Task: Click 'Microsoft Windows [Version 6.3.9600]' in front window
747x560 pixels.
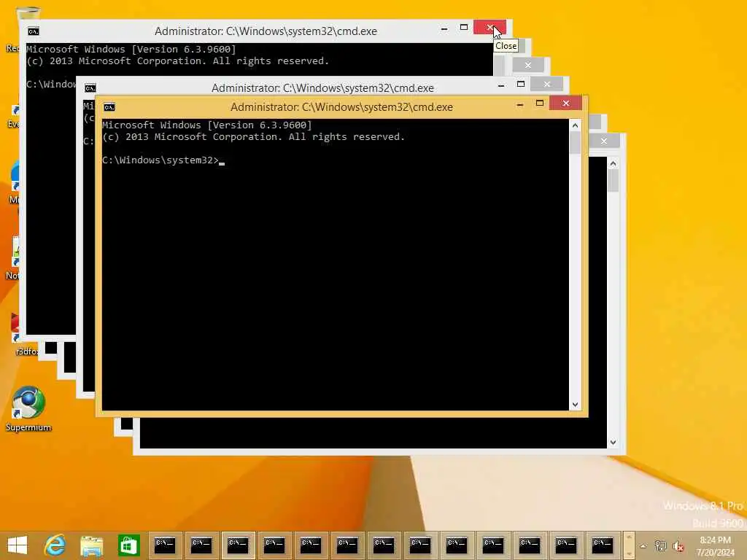Action: tap(206, 125)
